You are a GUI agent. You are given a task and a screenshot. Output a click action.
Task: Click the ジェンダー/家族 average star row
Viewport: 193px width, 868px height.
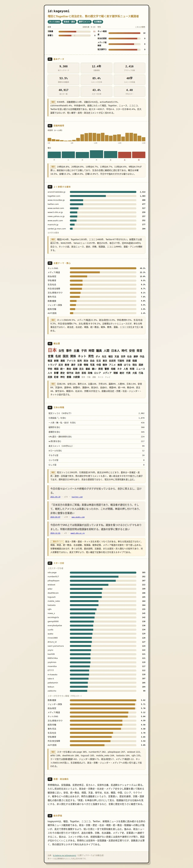pos(96,704)
